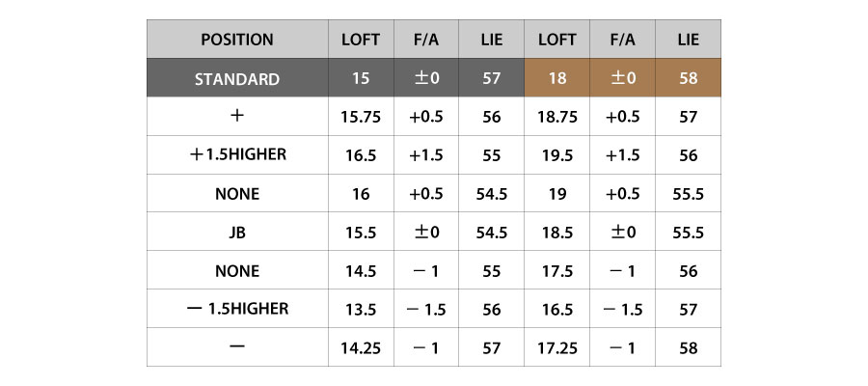
Task: Select the cell showing loft 19
Action: [x=556, y=194]
